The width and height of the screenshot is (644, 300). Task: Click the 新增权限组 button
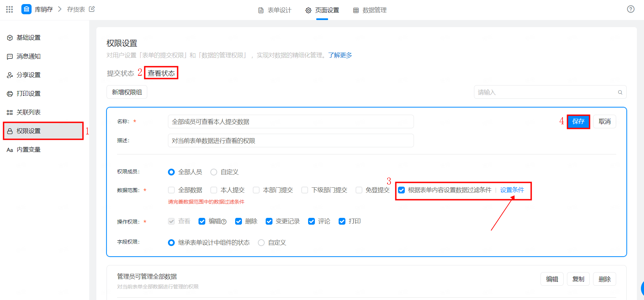click(127, 92)
